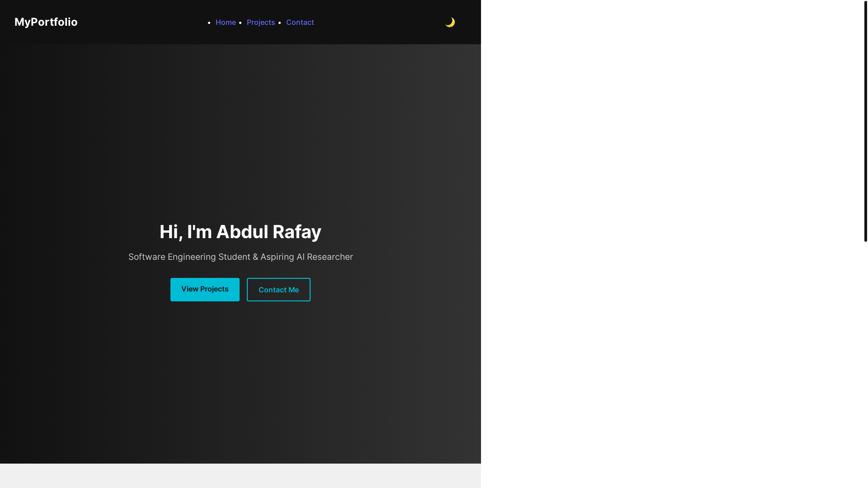This screenshot has width=868, height=488.
Task: Go to Projects in navigation
Action: pos(261,22)
